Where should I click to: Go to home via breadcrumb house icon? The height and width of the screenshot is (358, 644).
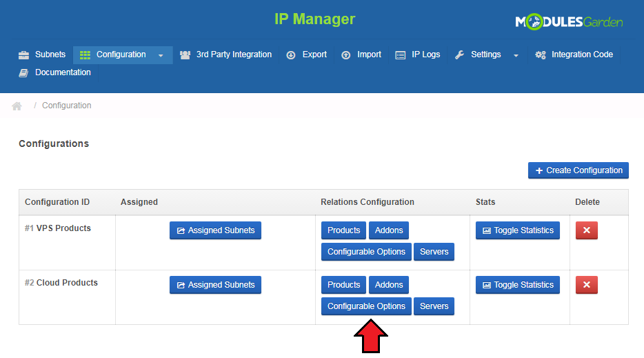pos(17,106)
